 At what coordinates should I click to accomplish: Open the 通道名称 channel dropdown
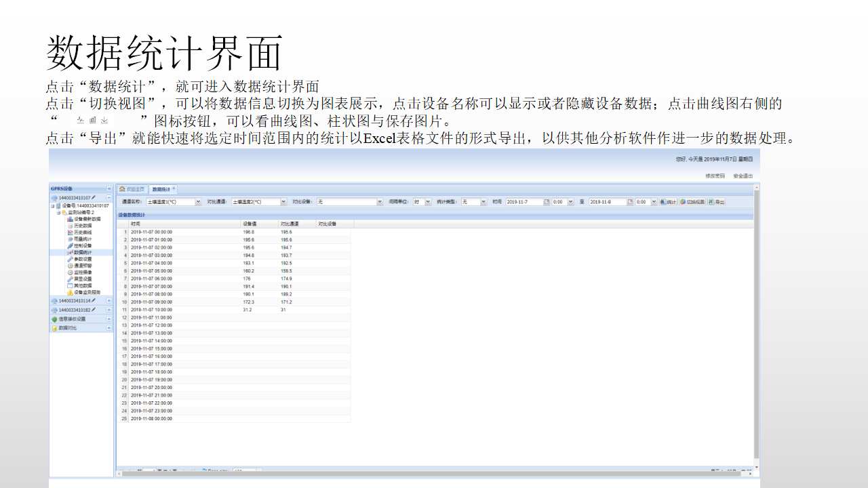point(198,202)
